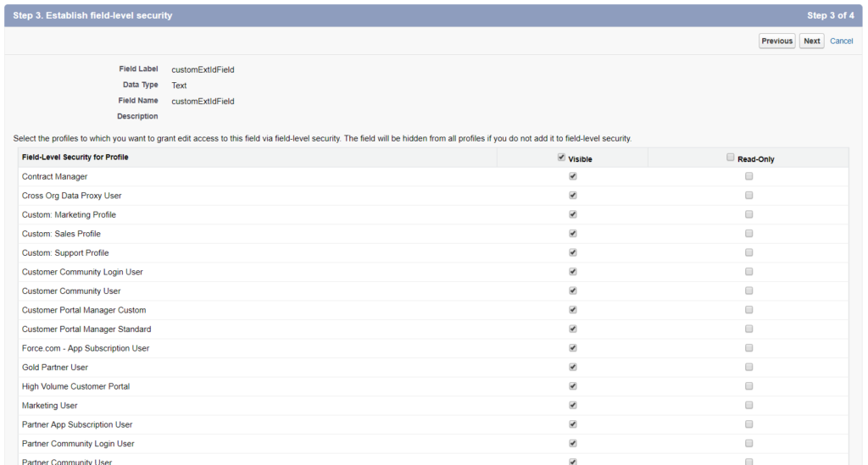
Task: Enable Read-Only for Customer Portal Manager Standard
Action: pos(749,329)
